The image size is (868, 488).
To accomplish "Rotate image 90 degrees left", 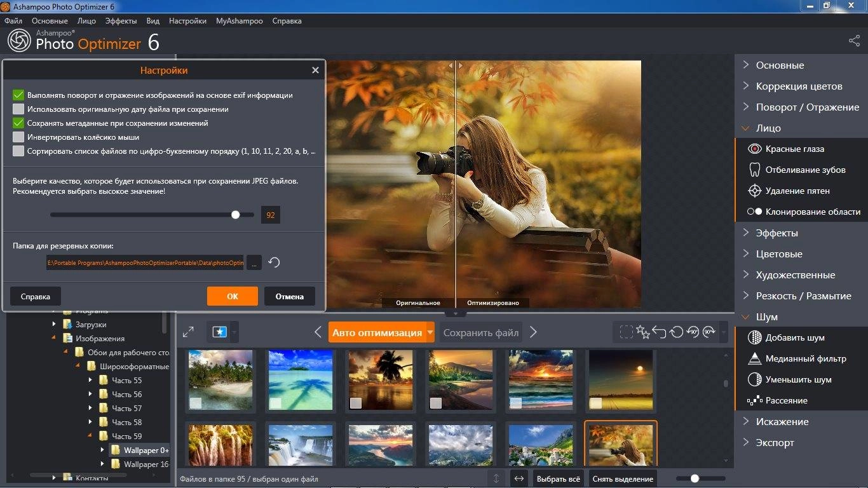I will 693,332.
